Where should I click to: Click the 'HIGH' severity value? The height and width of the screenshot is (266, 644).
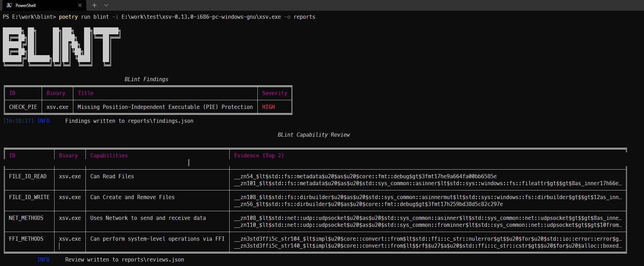pos(268,107)
